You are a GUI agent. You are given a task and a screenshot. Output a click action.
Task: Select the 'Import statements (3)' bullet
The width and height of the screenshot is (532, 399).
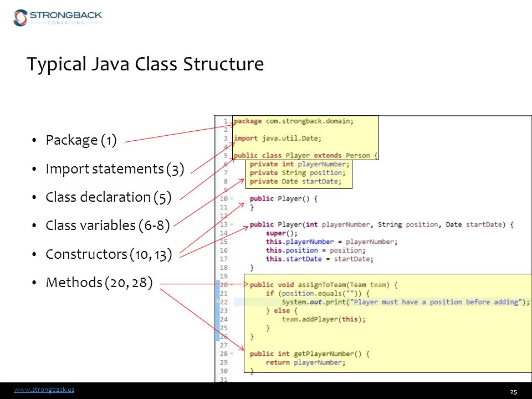(x=115, y=168)
